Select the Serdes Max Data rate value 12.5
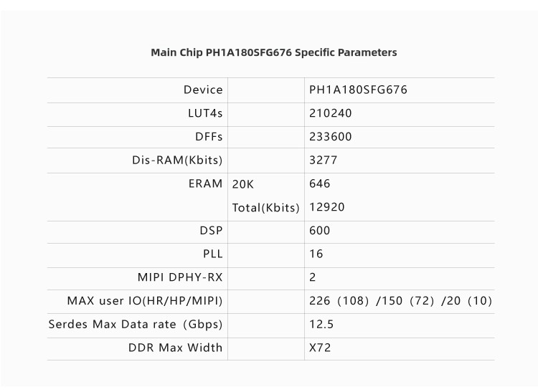The width and height of the screenshot is (538, 392). [321, 324]
